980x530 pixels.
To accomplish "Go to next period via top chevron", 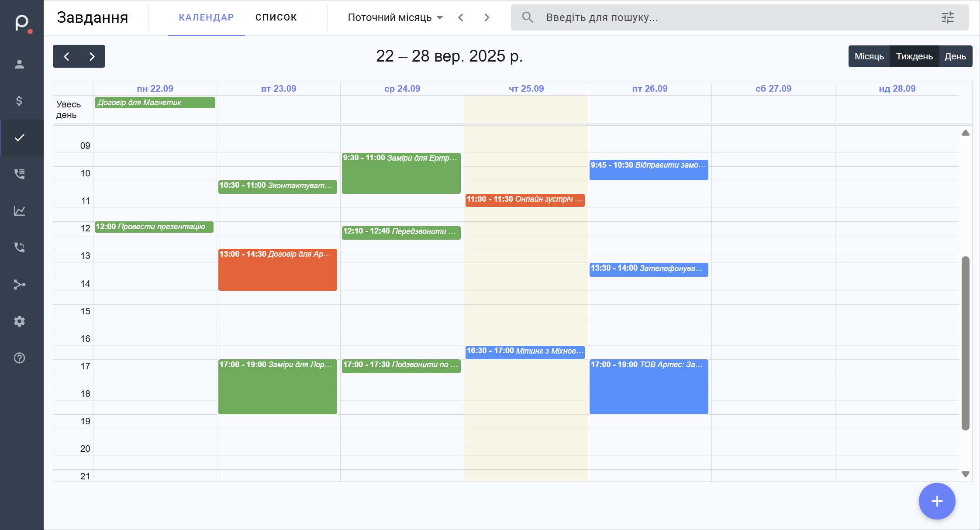I will click(487, 17).
